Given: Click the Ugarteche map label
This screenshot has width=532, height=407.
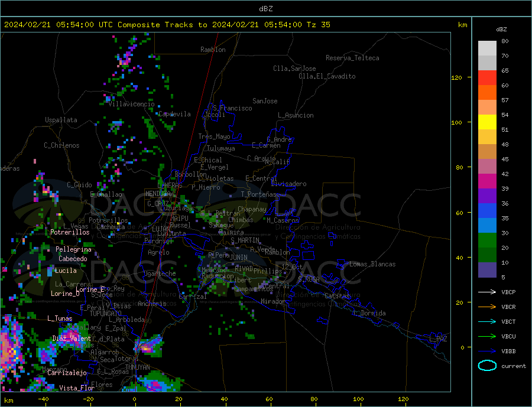Looking at the screenshot, I should click(x=160, y=273).
